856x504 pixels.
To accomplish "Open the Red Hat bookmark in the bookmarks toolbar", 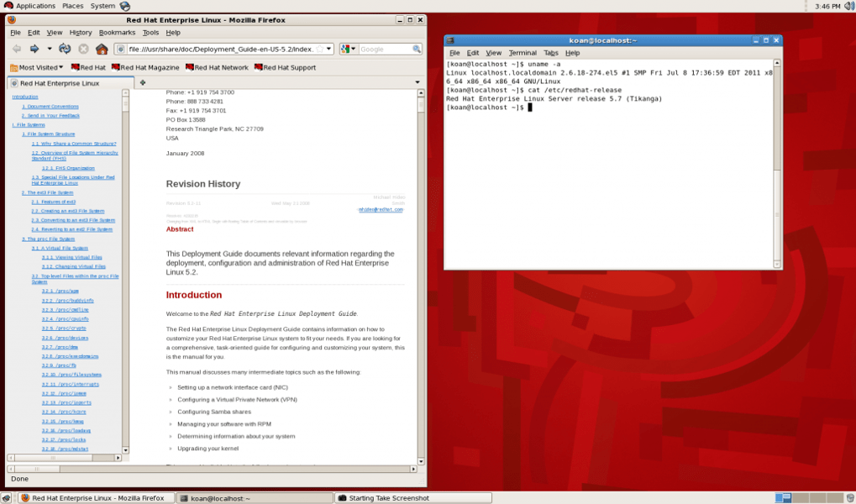I will coord(88,68).
